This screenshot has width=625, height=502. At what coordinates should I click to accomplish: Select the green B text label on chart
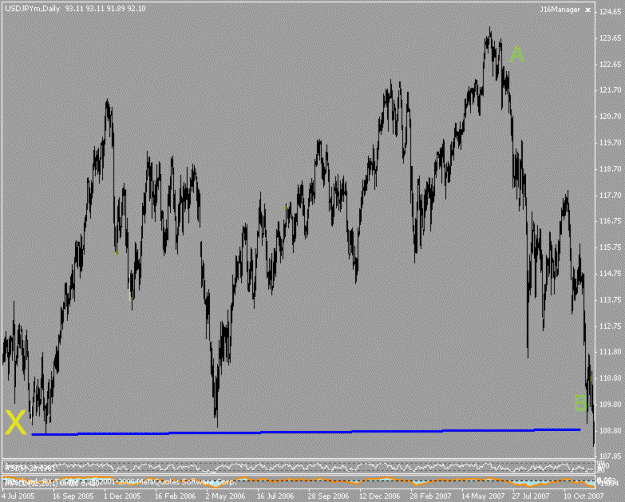click(581, 403)
